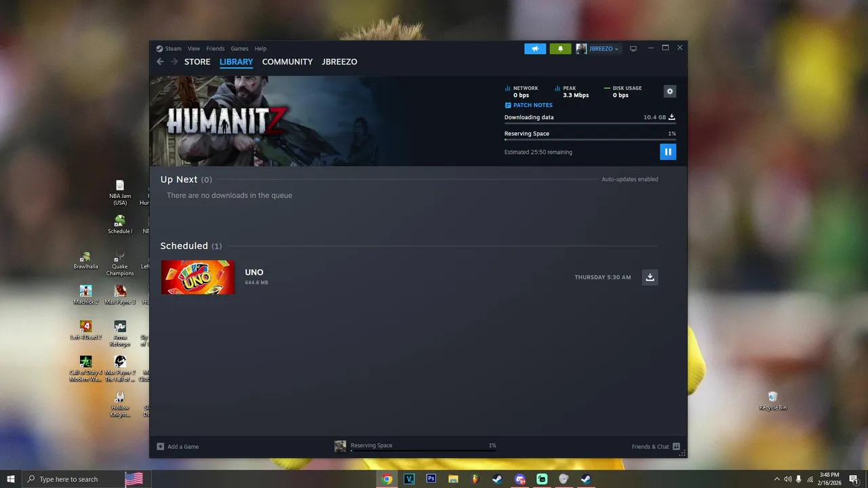
Task: Select the Left 4 Dead 2 desktop shortcut
Action: (85, 331)
